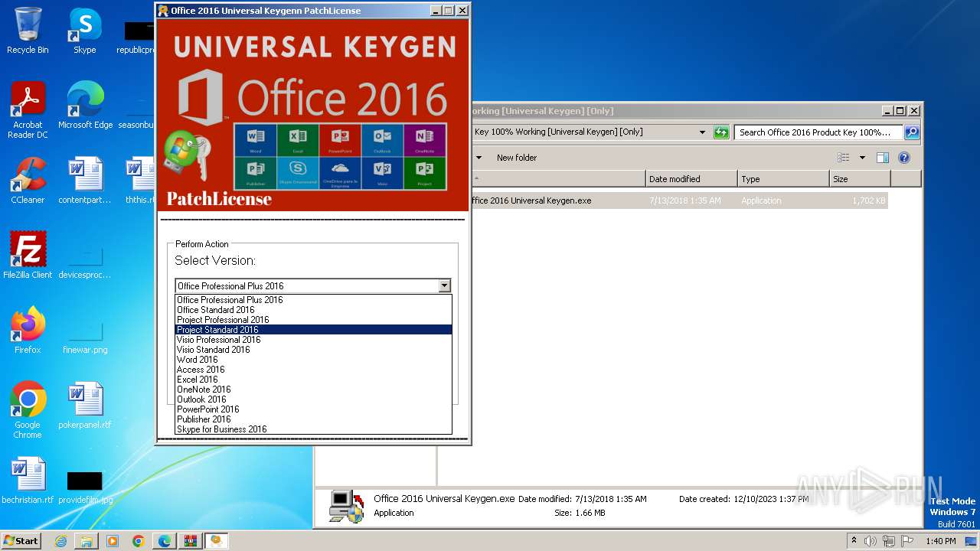Click the volume icon in system tray
Screen dimensions: 980x551
[871, 541]
